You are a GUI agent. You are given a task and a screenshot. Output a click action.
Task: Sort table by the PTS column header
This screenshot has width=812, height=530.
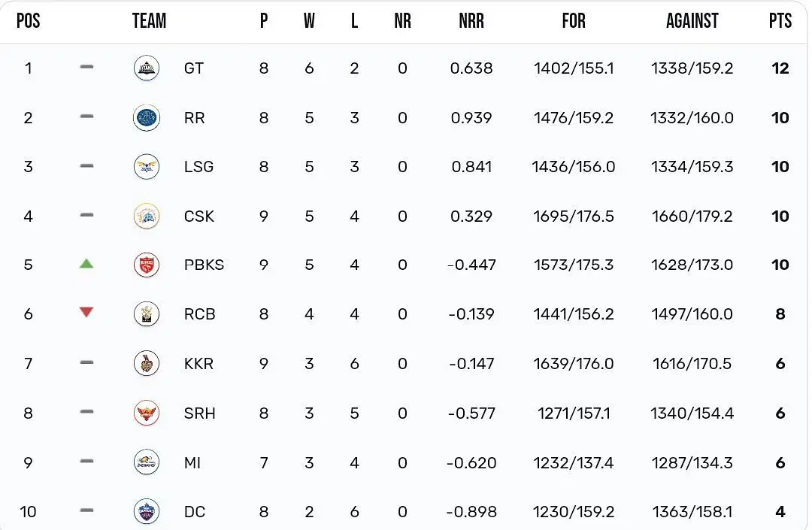point(780,21)
